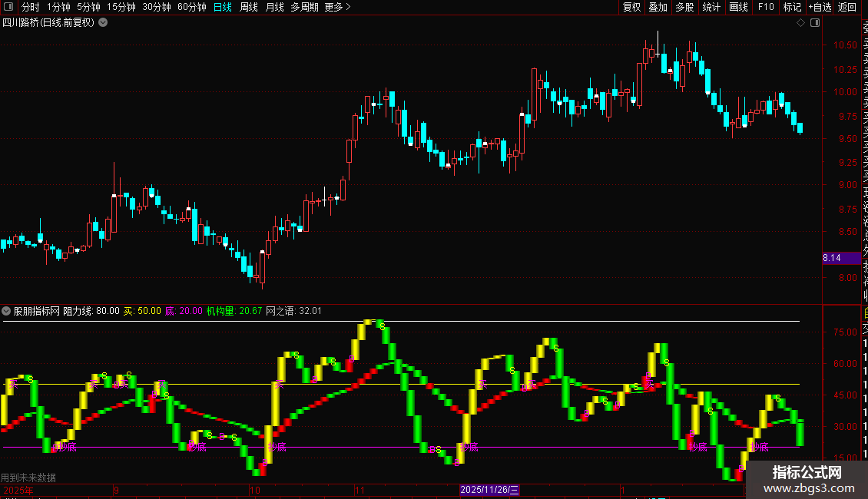This screenshot has height=499, width=868.
Task: Open the 多周期 multi-period view
Action: pos(304,7)
